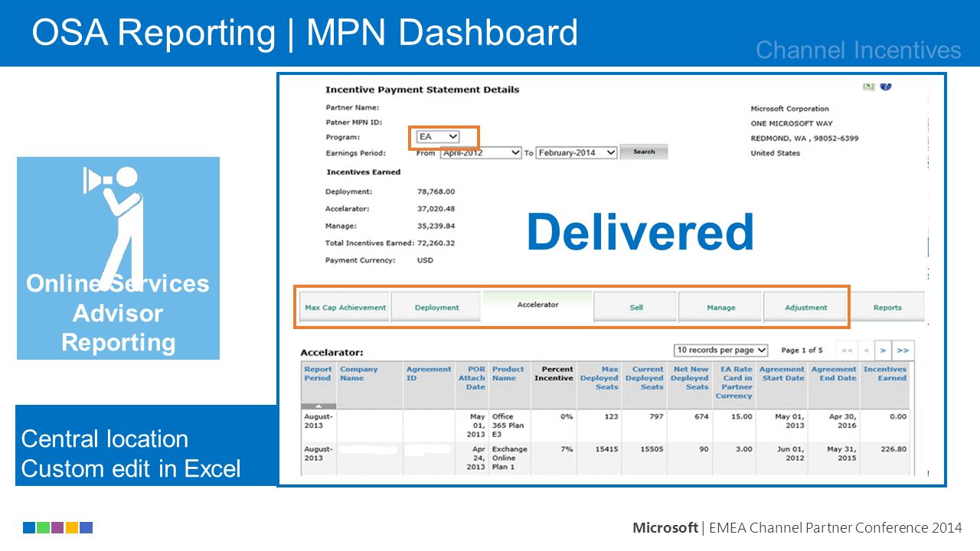Click the sort arrow under Report Period
The height and width of the screenshot is (551, 980).
318,406
